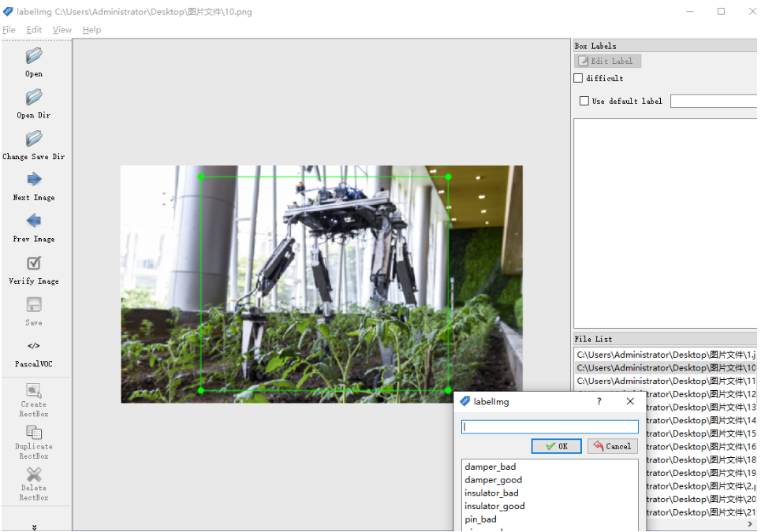Click the dialog help question mark
The height and width of the screenshot is (532, 761).
tap(599, 401)
